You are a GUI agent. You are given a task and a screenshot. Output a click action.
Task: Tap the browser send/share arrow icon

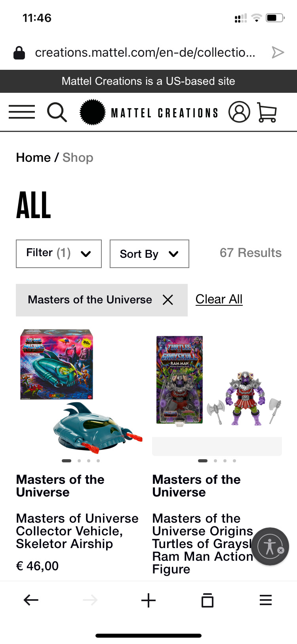(x=278, y=52)
